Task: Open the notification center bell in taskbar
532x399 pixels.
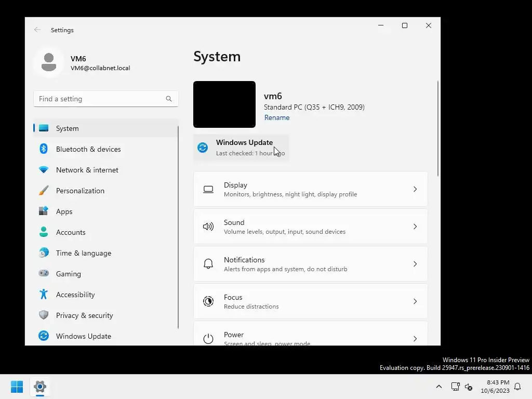Action: [518, 387]
